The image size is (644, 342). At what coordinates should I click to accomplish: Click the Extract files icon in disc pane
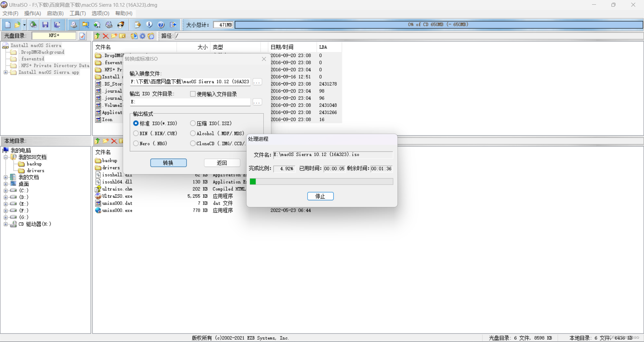134,36
